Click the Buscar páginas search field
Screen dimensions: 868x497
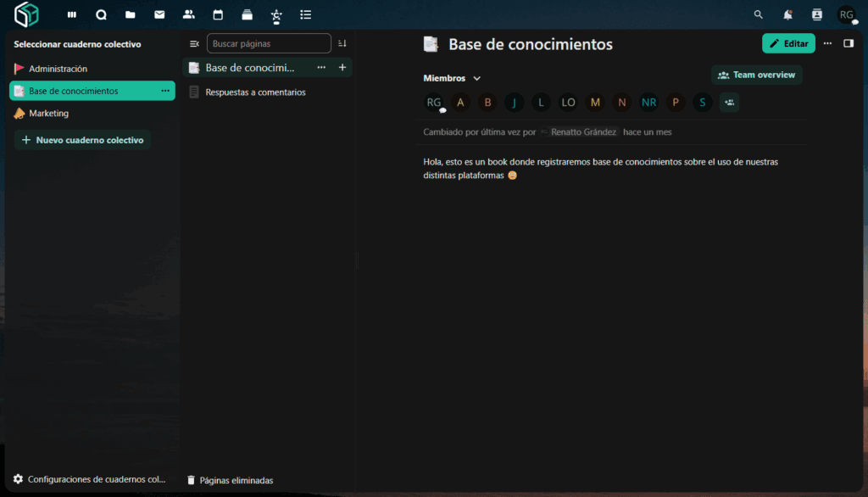pyautogui.click(x=269, y=43)
